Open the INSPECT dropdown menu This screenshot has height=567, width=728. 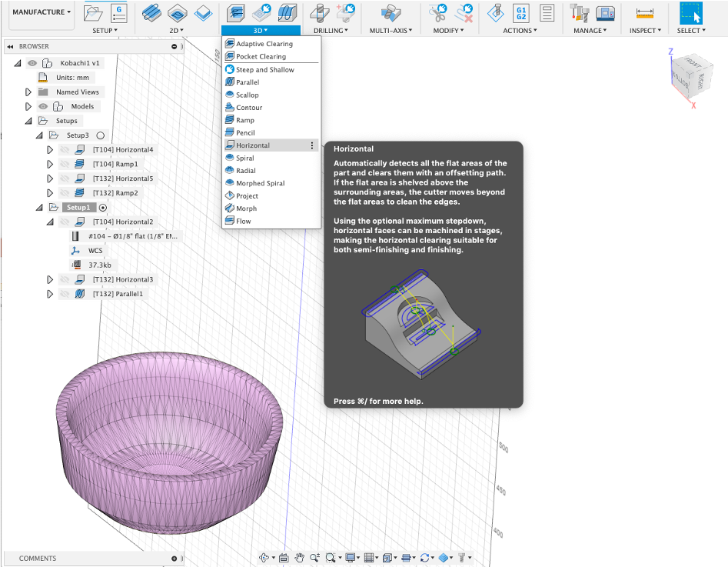(645, 30)
